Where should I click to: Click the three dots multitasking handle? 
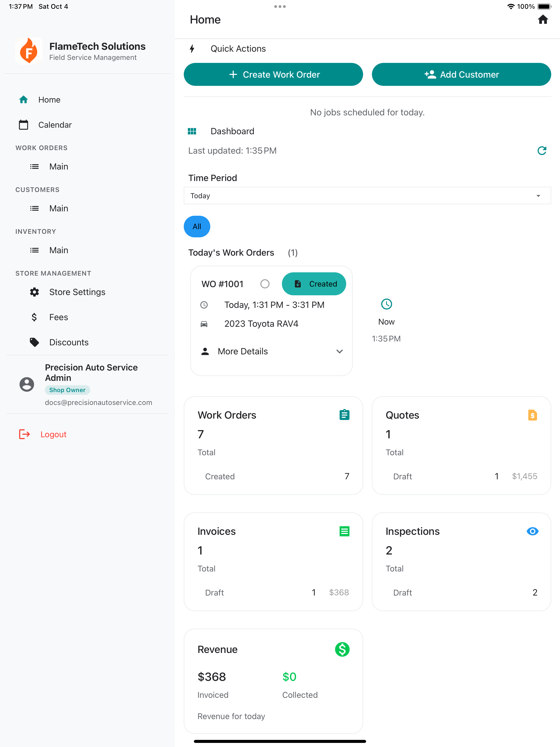pos(280,6)
